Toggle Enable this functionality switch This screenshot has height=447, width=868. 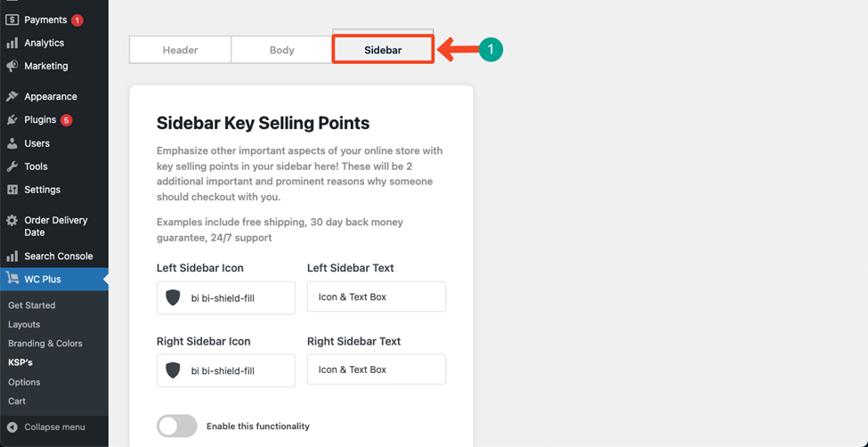(x=177, y=426)
